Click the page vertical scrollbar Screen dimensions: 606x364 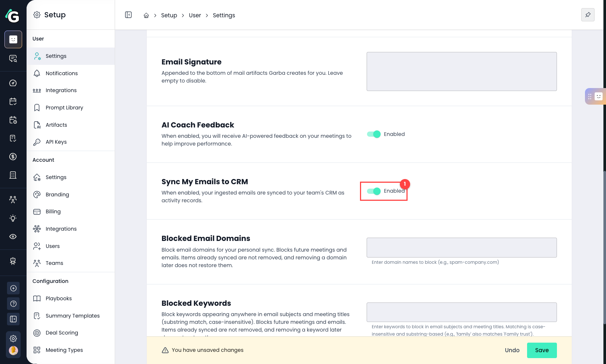point(604,247)
